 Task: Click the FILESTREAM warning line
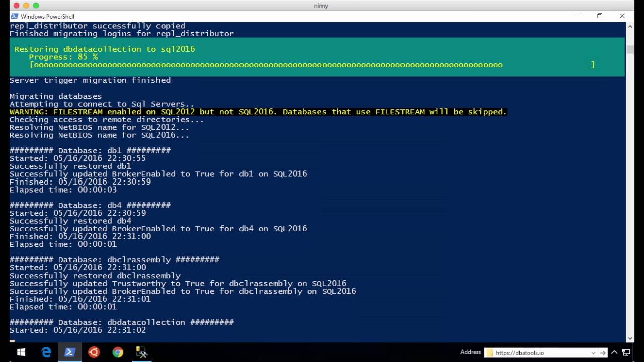258,112
